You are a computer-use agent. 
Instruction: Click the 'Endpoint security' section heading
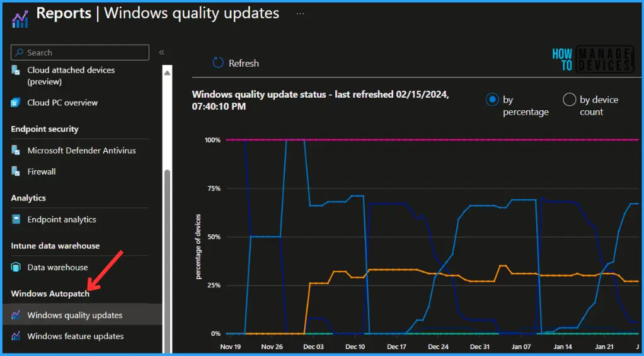click(45, 129)
